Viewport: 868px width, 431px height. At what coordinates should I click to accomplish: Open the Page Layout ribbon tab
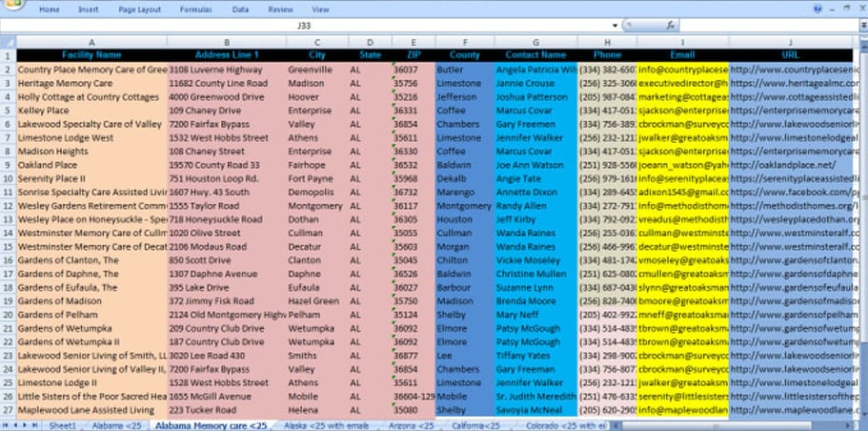(139, 10)
